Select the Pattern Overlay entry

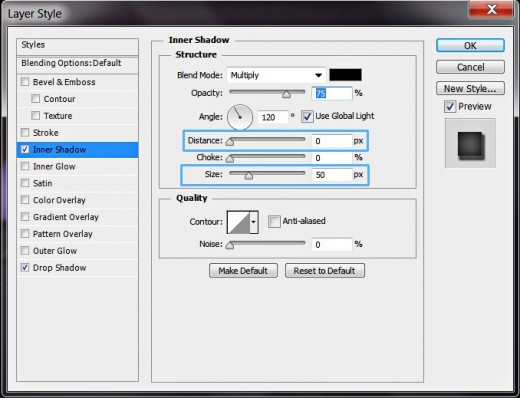(77, 234)
